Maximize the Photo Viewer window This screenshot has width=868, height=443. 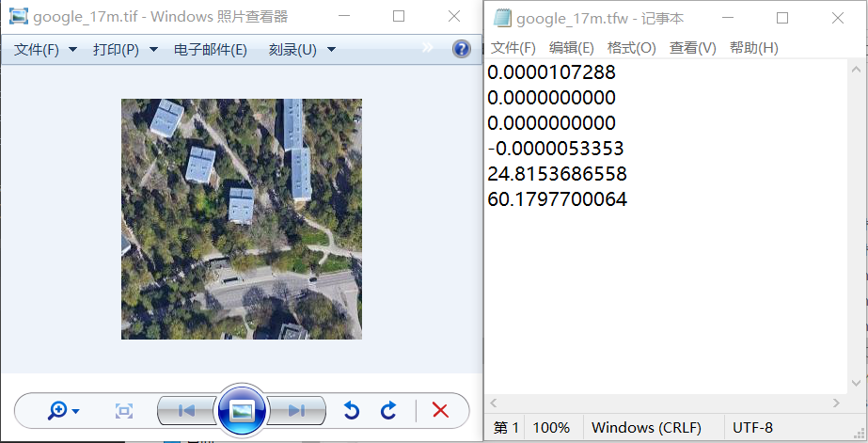click(399, 17)
